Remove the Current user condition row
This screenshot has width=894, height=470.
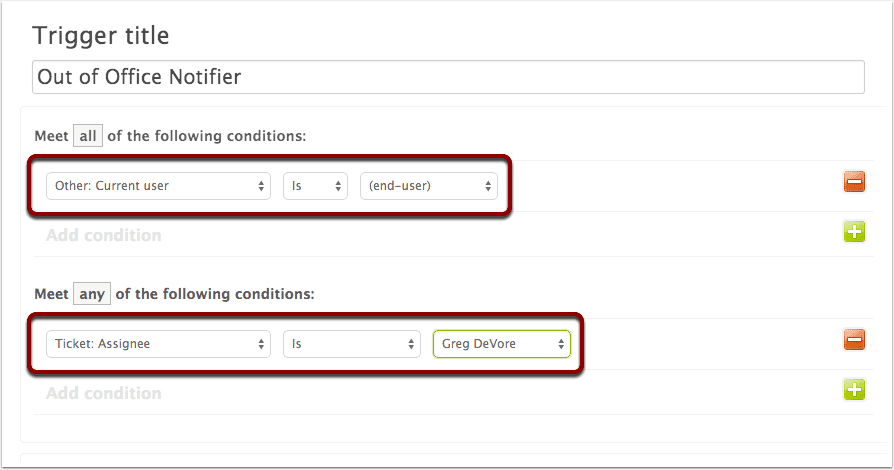point(854,182)
